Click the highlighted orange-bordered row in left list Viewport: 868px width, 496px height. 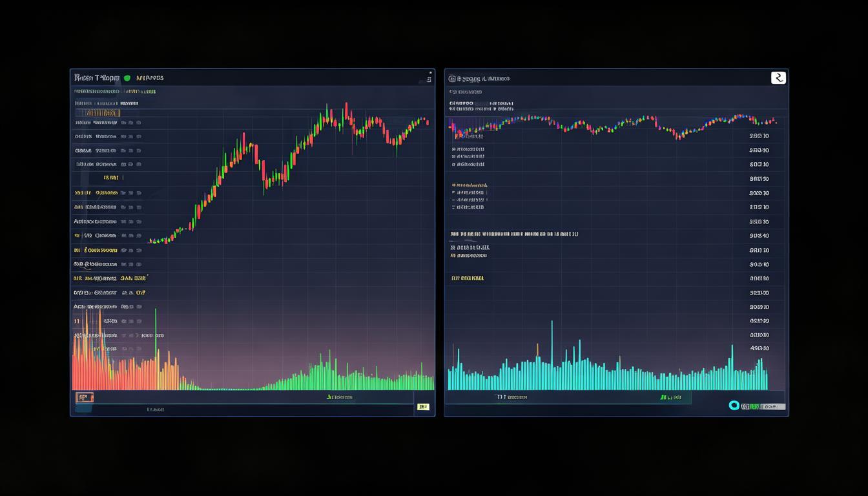tap(97, 113)
